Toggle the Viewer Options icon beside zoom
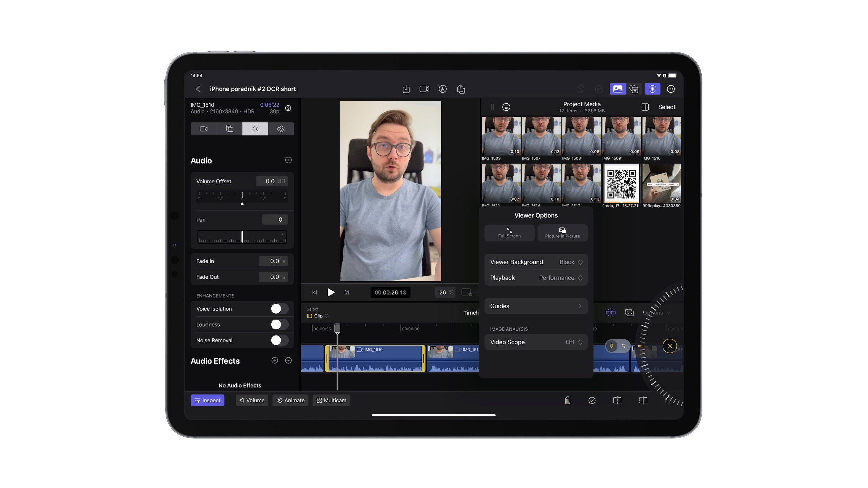868x488 pixels. tap(467, 292)
